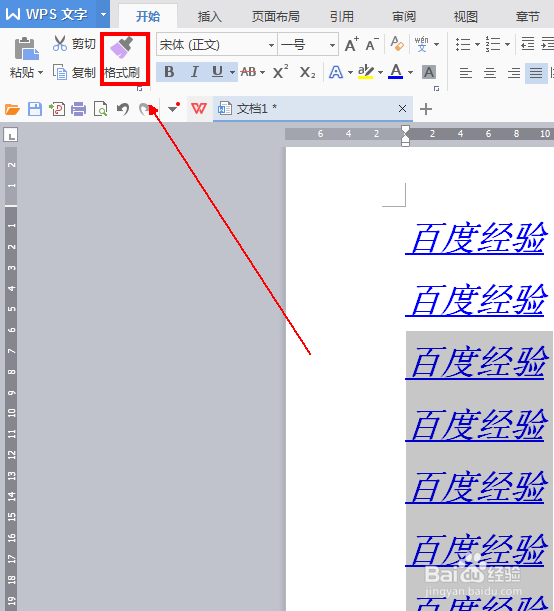Viewport: 554px width, 611px height.
Task: Expand the phonetic guide dropdown arrow
Action: 437,44
